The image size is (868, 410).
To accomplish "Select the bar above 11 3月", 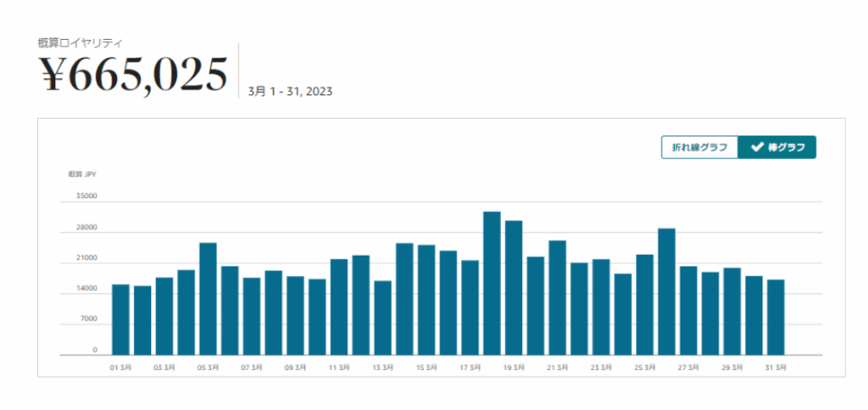I will (339, 307).
